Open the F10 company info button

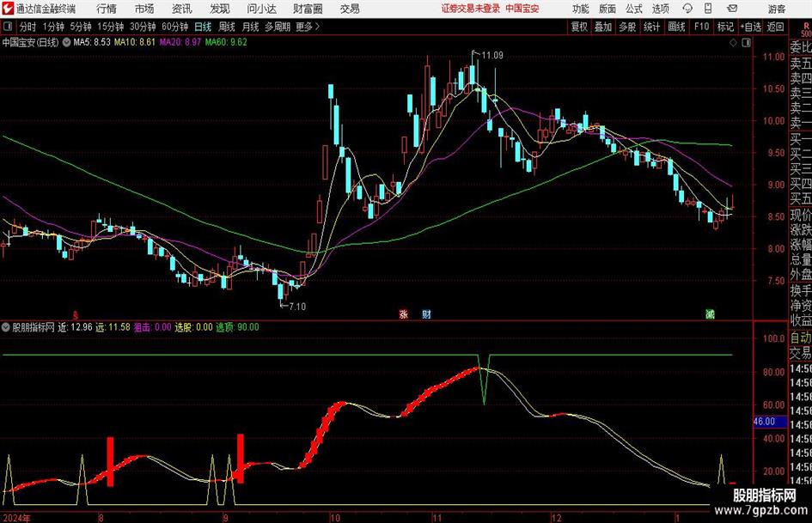click(x=702, y=27)
